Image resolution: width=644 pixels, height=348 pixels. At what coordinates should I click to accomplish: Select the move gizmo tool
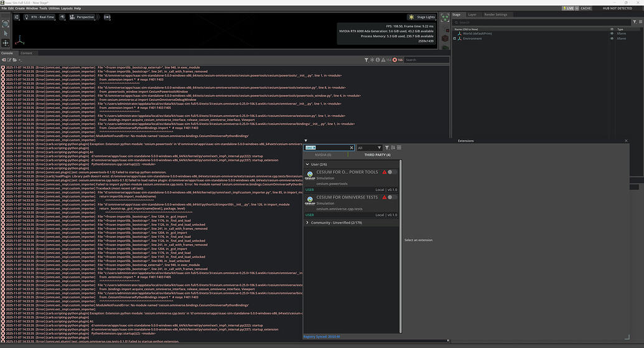point(6,43)
